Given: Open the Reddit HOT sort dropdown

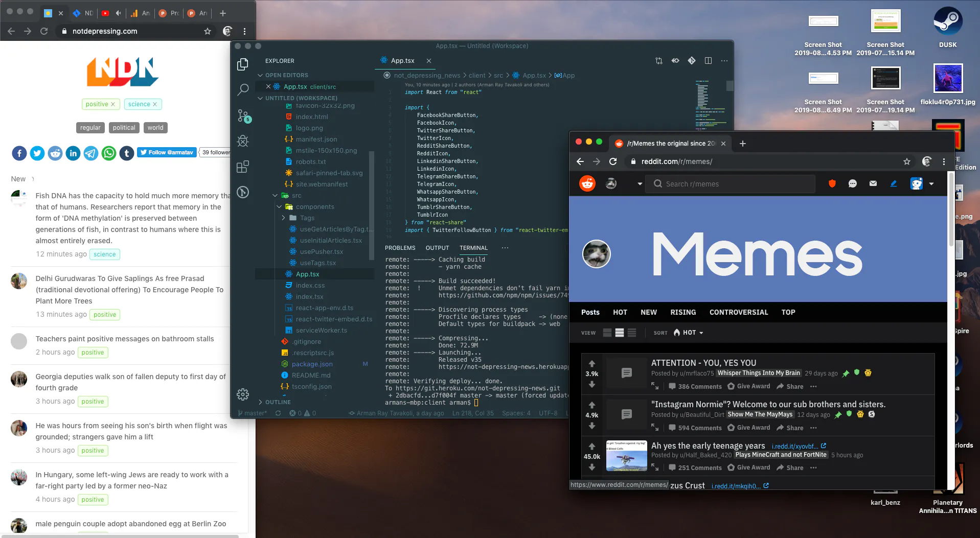Looking at the screenshot, I should 688,333.
